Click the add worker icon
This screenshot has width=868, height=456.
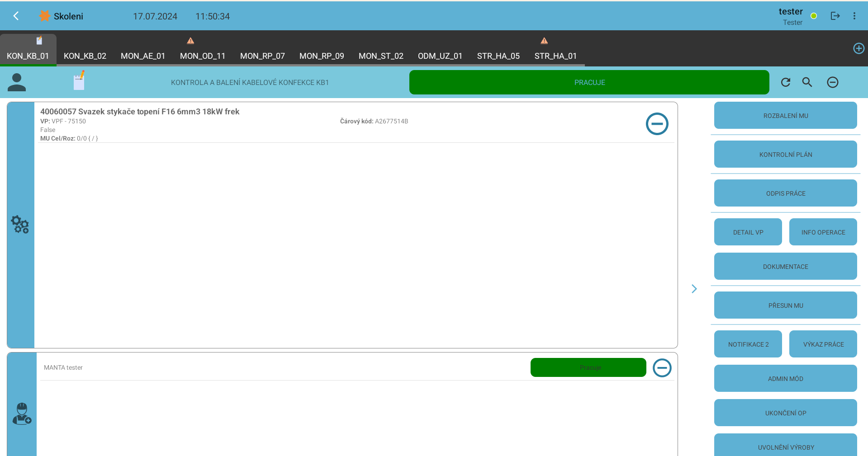click(22, 414)
